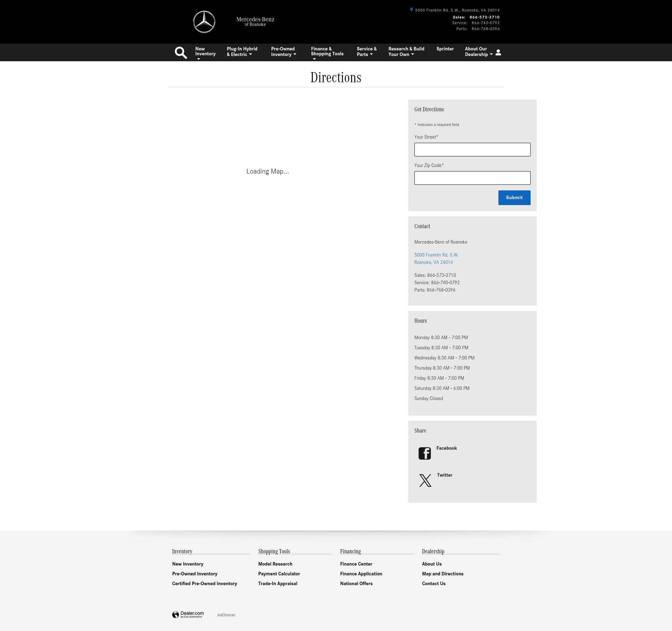Open footer New Inventory link
Screen dimensions: 672x631
[188, 564]
